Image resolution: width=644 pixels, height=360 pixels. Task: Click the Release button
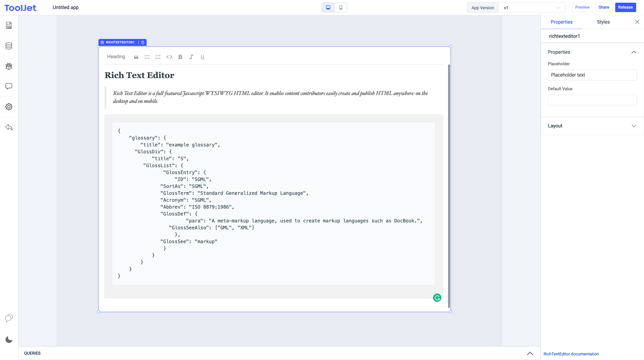[625, 7]
